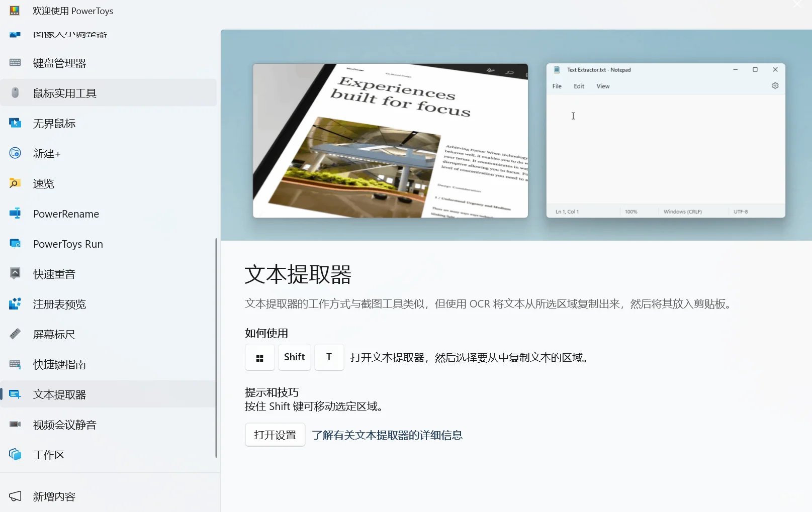Screen dimensions: 812x512
Task: Follow the 了解有关文本提取器的详细信息 link
Action: coord(387,435)
